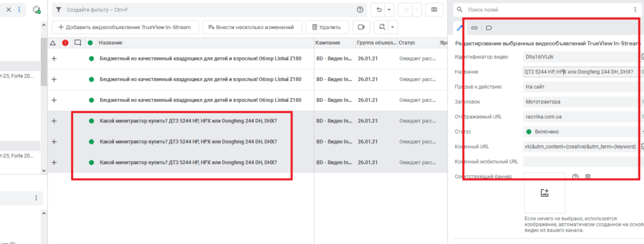Collapse the lower left panel with the chevron
Image resolution: width=644 pixels, height=244 pixels.
(x=45, y=214)
